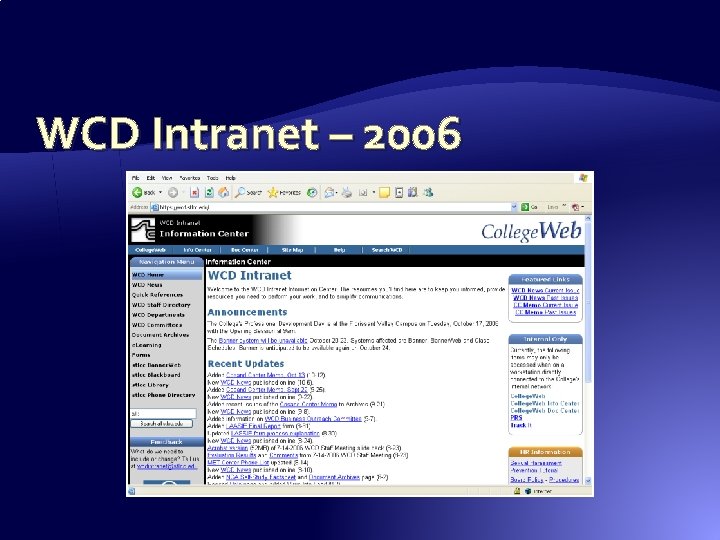720x540 pixels.
Task: Click the browser Forward arrow button
Action: click(x=173, y=193)
